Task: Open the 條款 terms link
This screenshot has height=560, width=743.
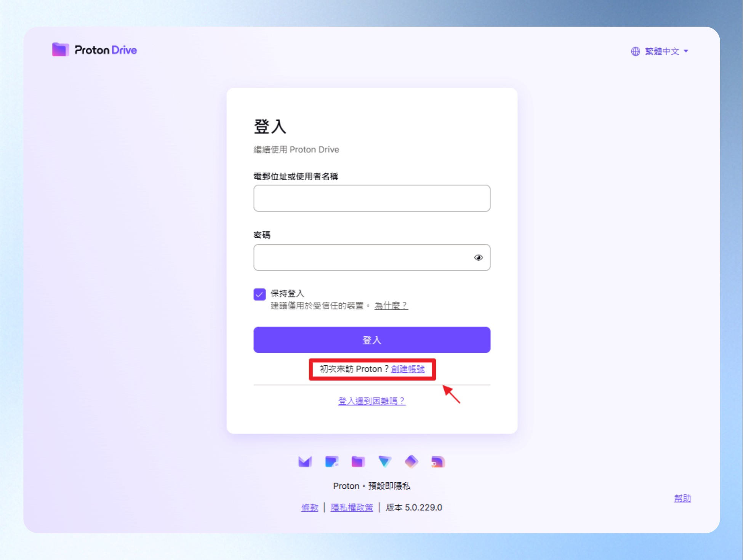Action: (x=310, y=507)
